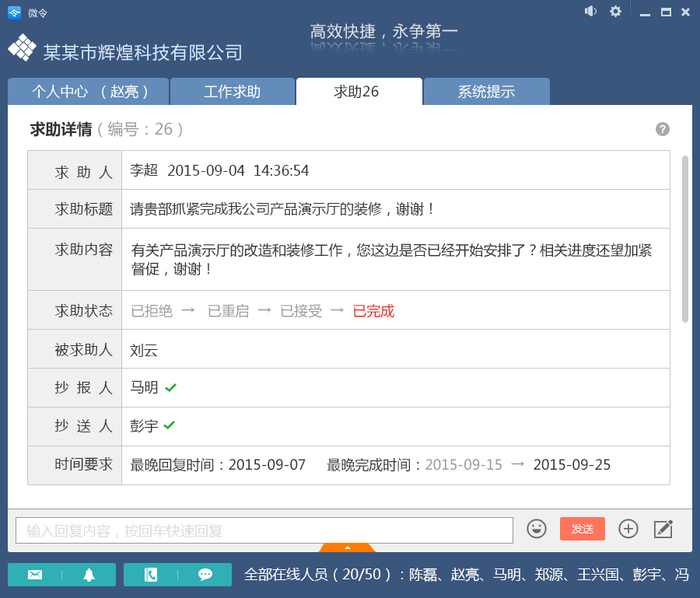
Task: Open the settings gear icon
Action: 615,12
